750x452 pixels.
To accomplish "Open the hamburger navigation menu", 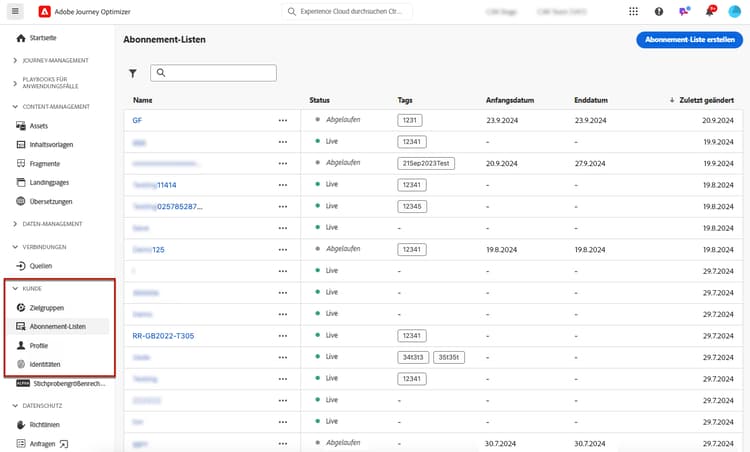I will pyautogui.click(x=15, y=12).
